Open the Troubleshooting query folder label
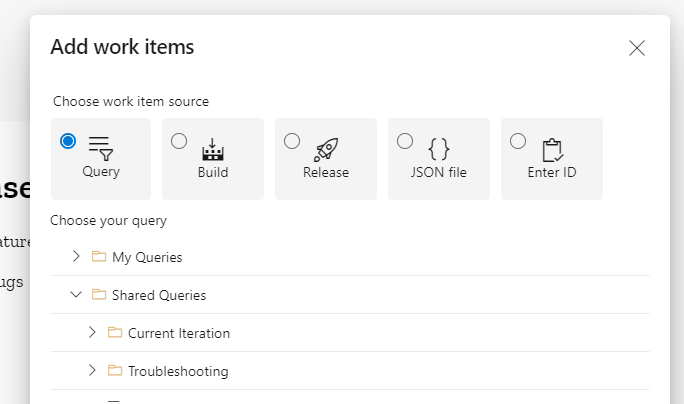 click(x=178, y=371)
